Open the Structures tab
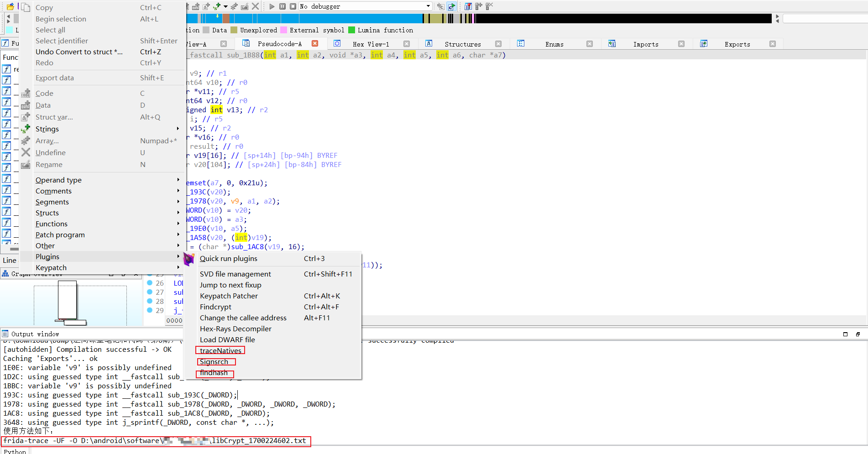This screenshot has height=454, width=868. (x=463, y=44)
